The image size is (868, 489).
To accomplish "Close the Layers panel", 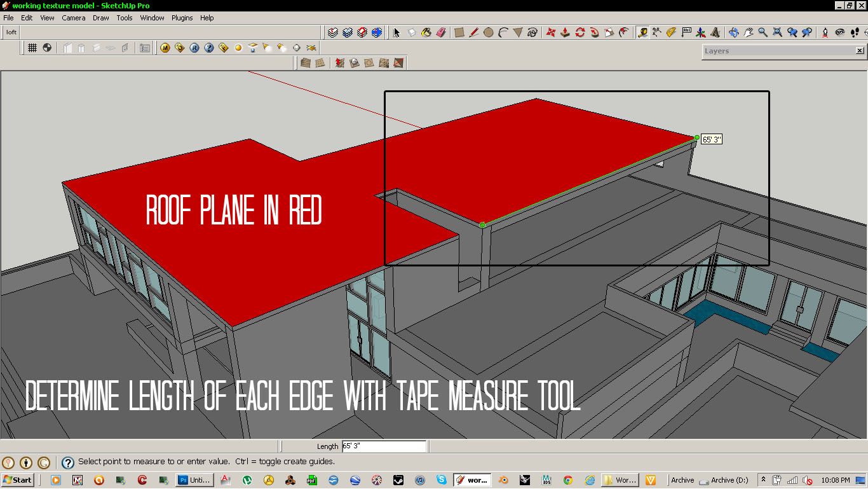I will [x=861, y=51].
